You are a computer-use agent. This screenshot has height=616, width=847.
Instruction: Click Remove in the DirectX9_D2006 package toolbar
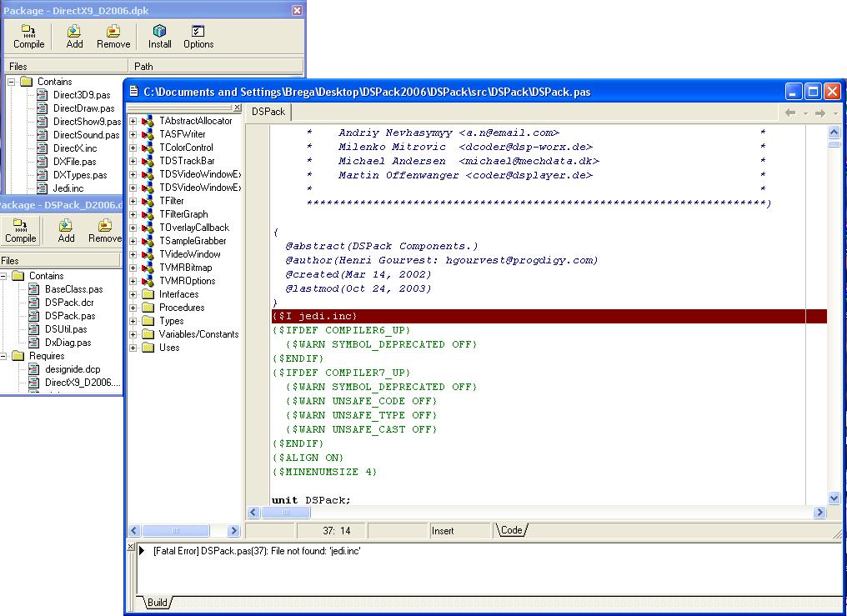click(113, 37)
